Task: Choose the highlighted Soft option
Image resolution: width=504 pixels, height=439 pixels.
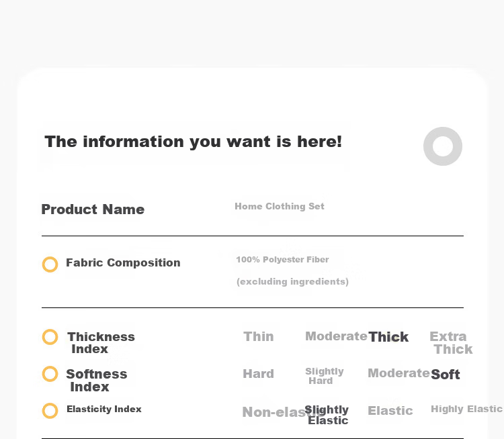Action: point(445,375)
